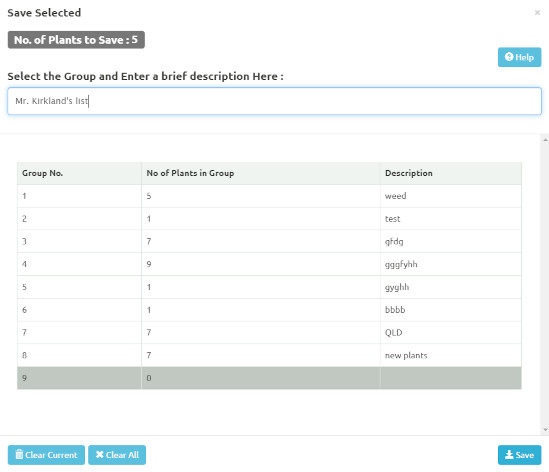Click the Help button
Viewport: 549px width, 472px height.
click(x=519, y=57)
